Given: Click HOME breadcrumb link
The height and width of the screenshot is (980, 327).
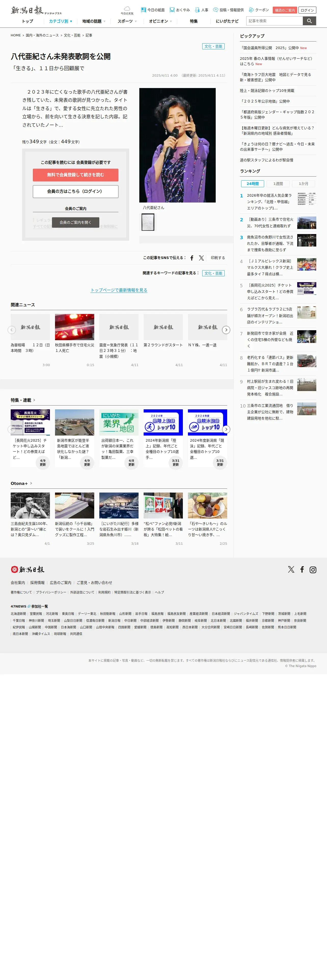Looking at the screenshot, I should [16, 35].
